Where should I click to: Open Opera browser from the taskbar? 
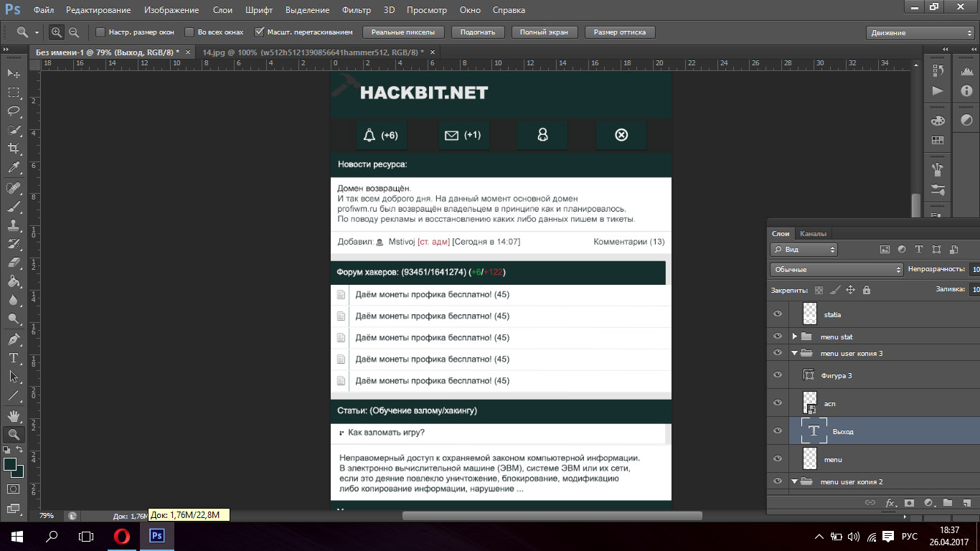point(122,536)
